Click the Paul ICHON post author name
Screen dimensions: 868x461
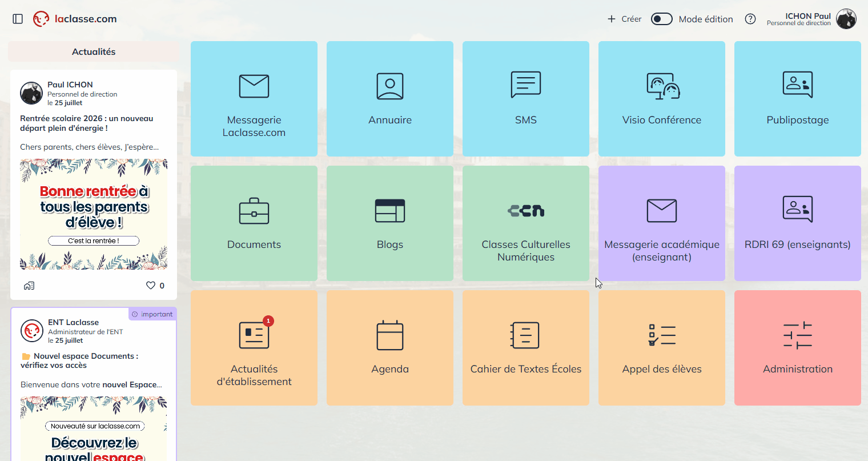click(x=70, y=85)
